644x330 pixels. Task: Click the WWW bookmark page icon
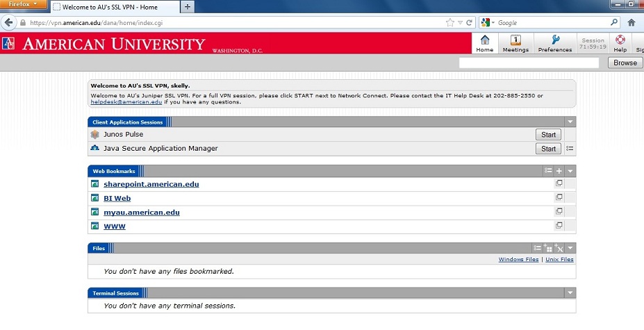click(95, 226)
